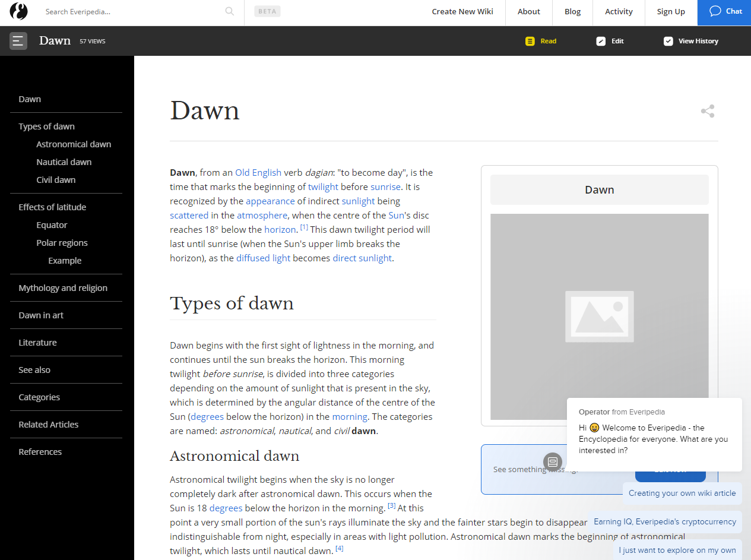Open the Activity page
The height and width of the screenshot is (560, 751).
pos(619,11)
